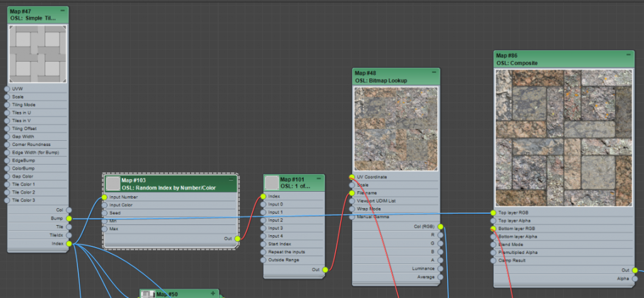
Task: Select the Top layer RGB input socket
Action: click(492, 213)
